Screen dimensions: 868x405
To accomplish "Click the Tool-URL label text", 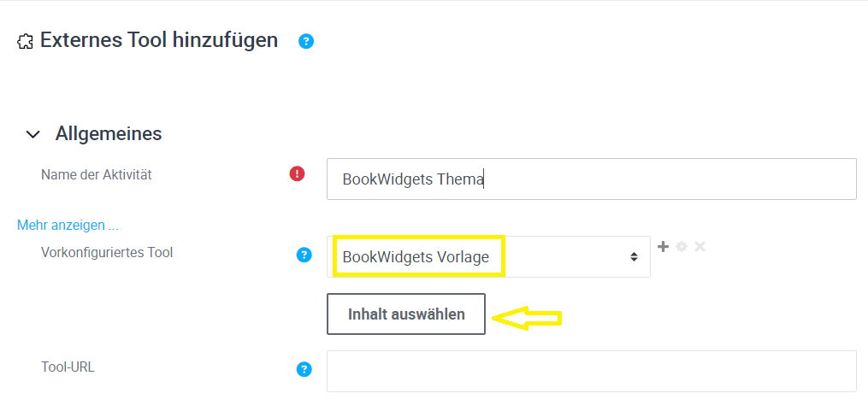I will (68, 367).
